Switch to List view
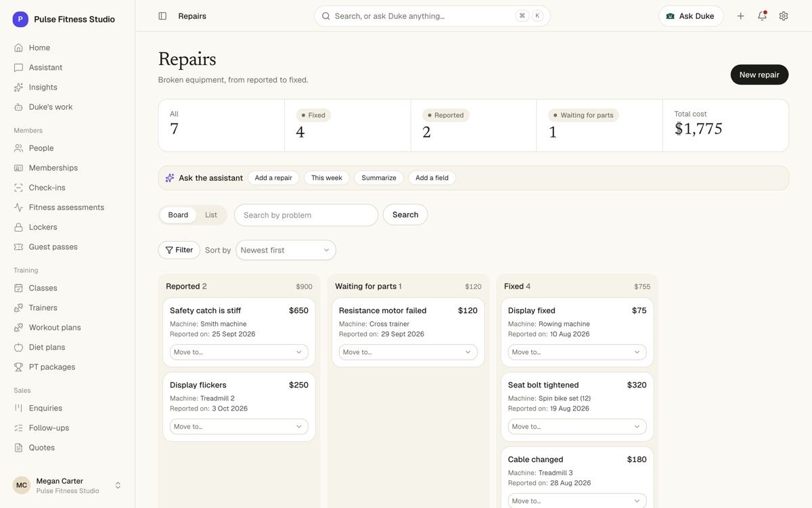Viewport: 812px width, 508px height. point(211,215)
